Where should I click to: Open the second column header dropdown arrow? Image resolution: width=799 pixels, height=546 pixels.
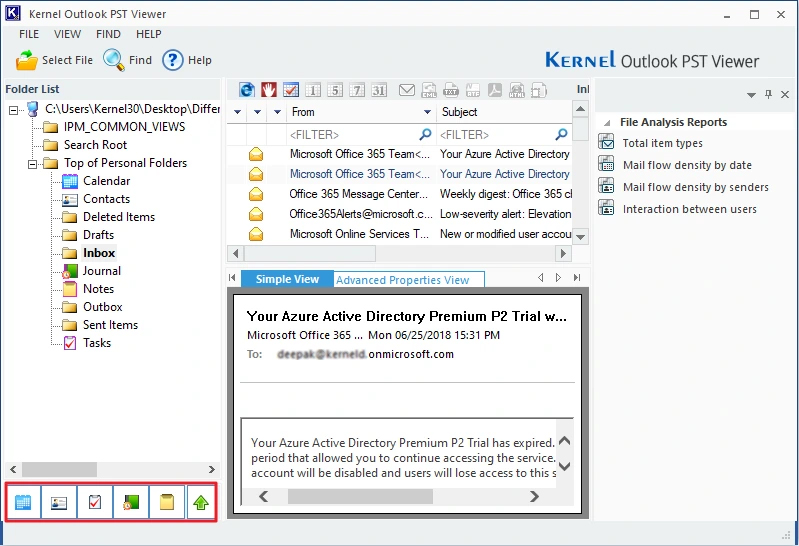coord(257,112)
